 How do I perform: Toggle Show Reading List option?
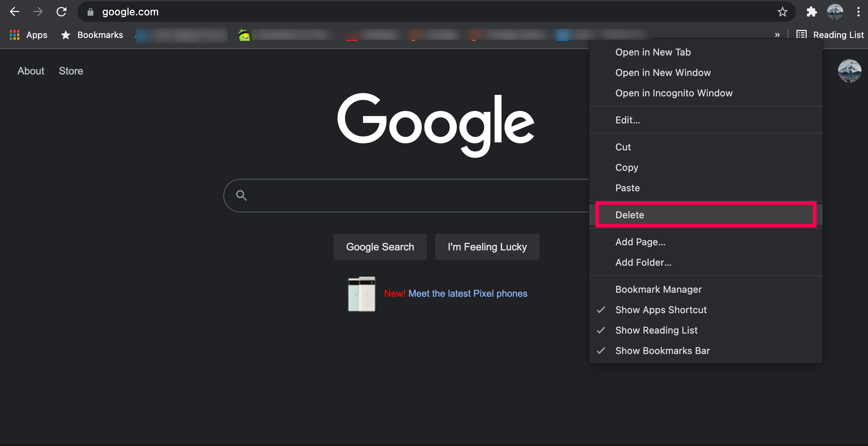pos(706,330)
